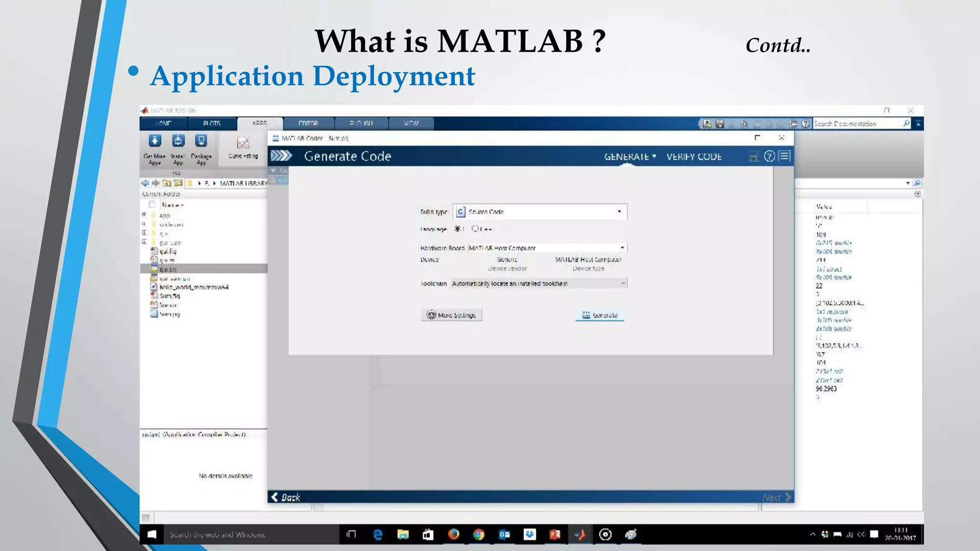The image size is (980, 551).
Task: Collapse the MATLAB toolstrip using the arrow
Action: [918, 124]
